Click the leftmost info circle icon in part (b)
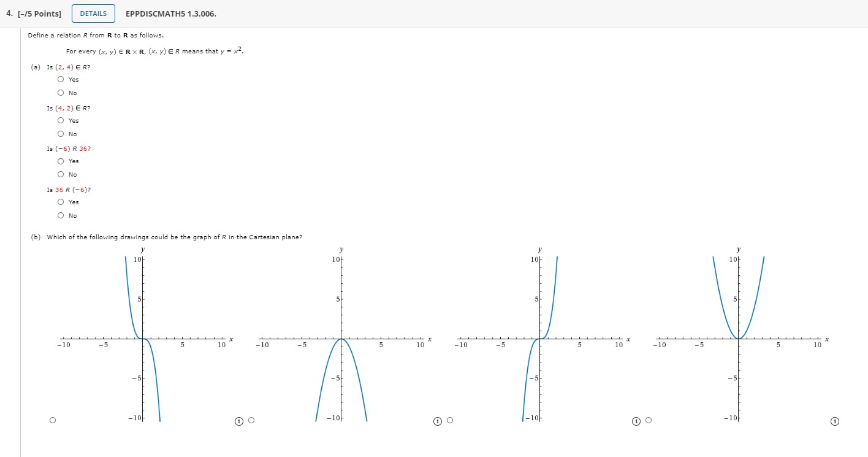 (238, 421)
